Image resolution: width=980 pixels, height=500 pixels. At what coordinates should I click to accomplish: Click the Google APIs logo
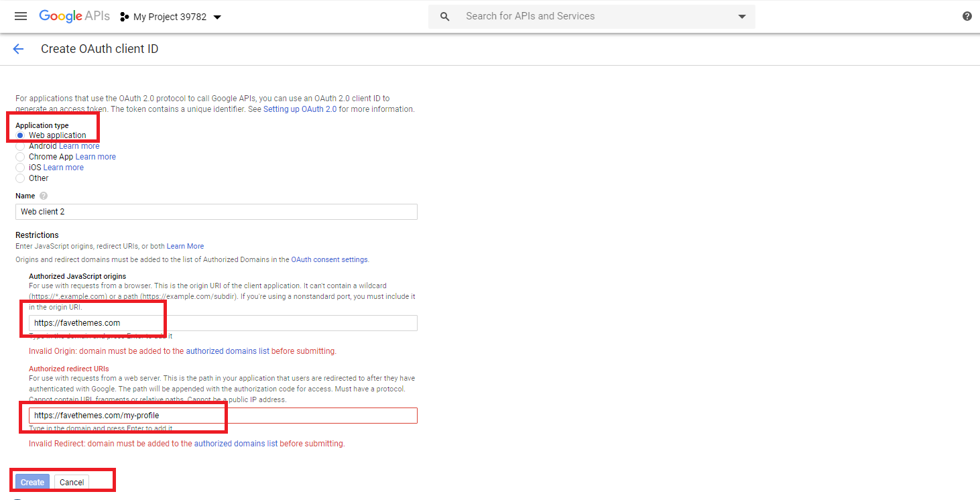pos(74,16)
